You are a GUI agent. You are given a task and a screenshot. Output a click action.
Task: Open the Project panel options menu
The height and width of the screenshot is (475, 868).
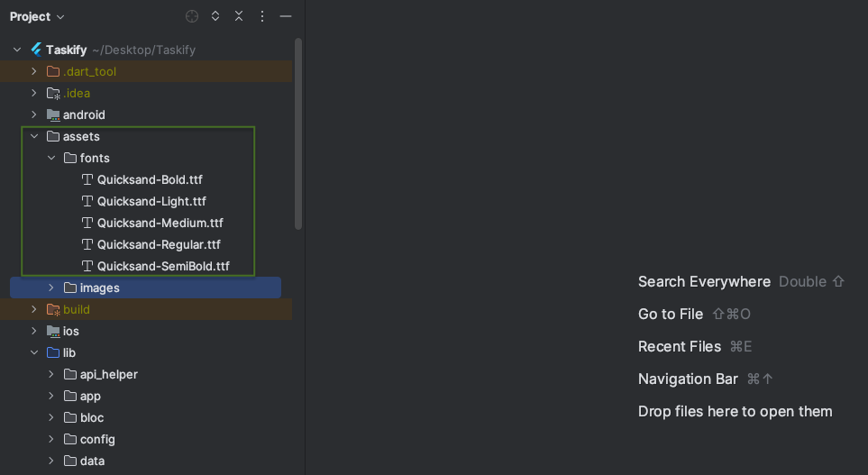[x=262, y=16]
